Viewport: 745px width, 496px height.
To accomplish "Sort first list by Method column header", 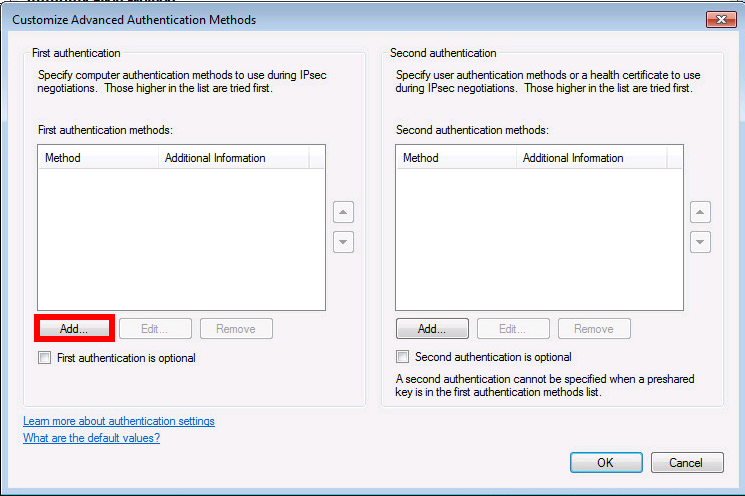I will (98, 158).
